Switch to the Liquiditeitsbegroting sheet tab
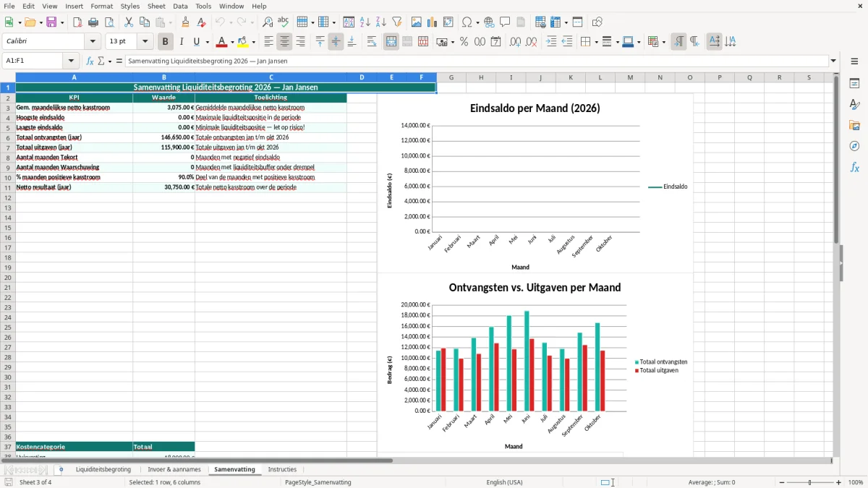 pos(103,469)
